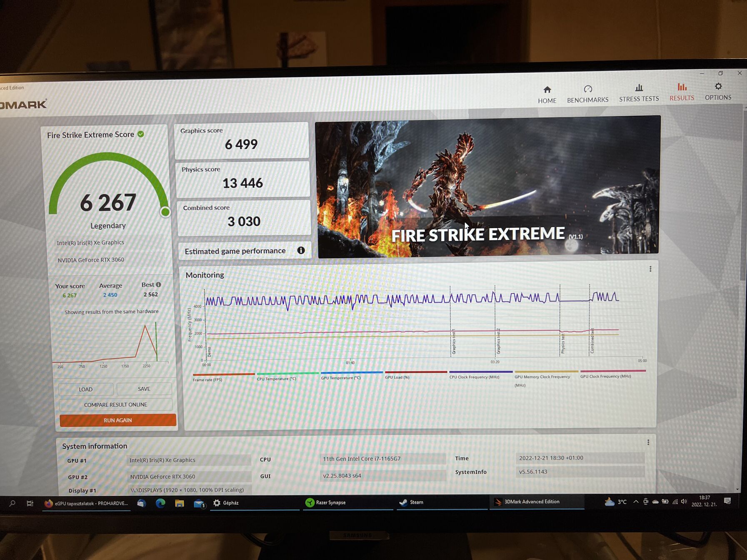This screenshot has width=747, height=560.
Task: Select the RESULTS tab
Action: click(x=682, y=92)
